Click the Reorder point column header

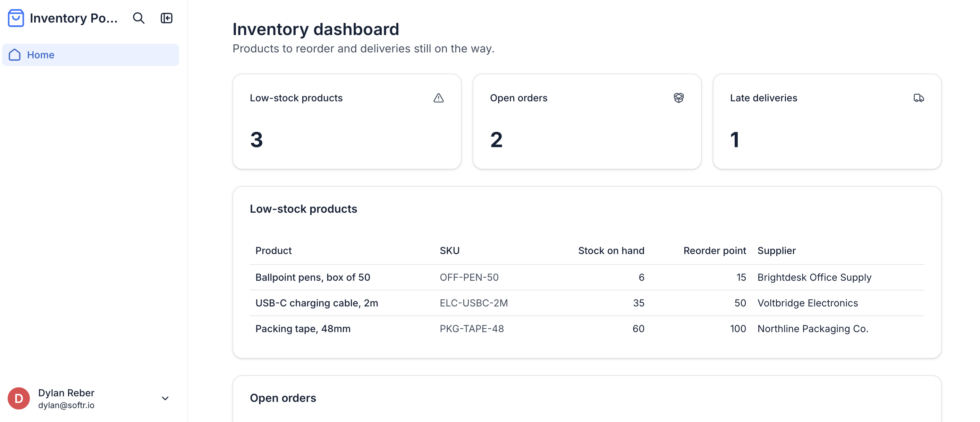tap(715, 250)
